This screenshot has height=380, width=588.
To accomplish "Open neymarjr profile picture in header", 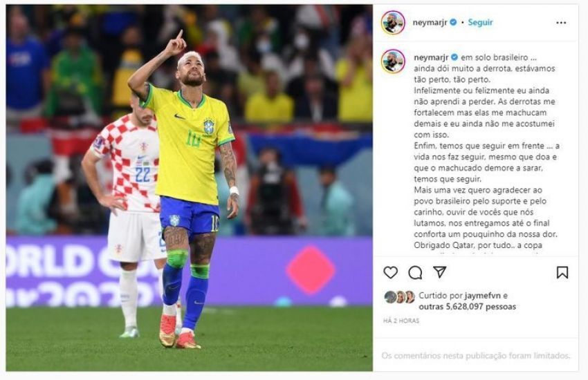I will (393, 23).
